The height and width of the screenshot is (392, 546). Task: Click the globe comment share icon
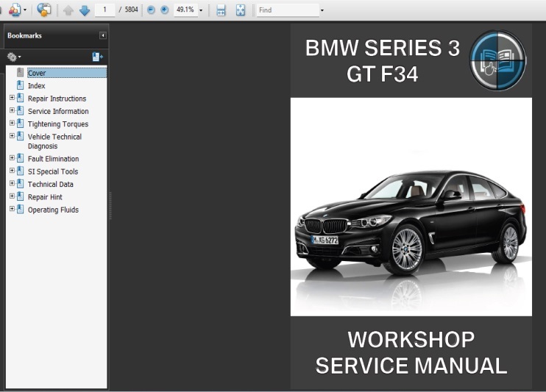point(44,10)
